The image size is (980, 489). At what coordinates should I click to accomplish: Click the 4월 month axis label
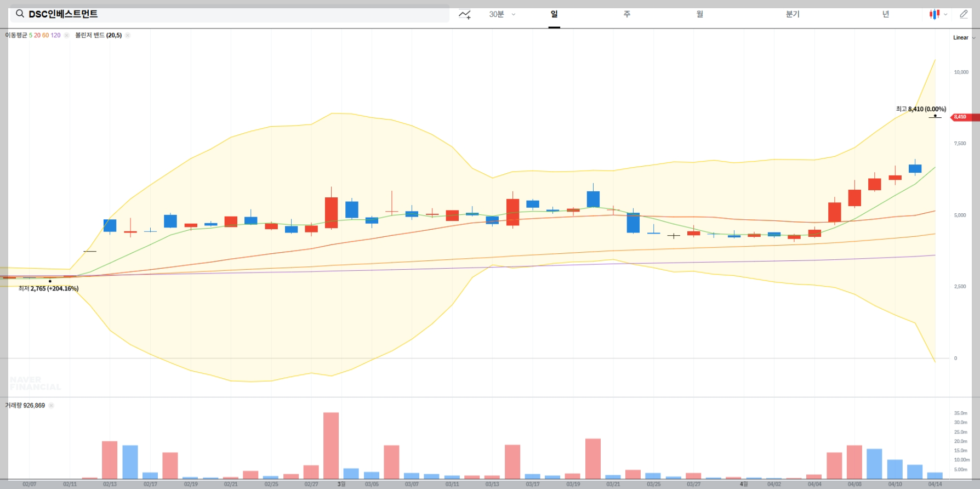pyautogui.click(x=744, y=485)
